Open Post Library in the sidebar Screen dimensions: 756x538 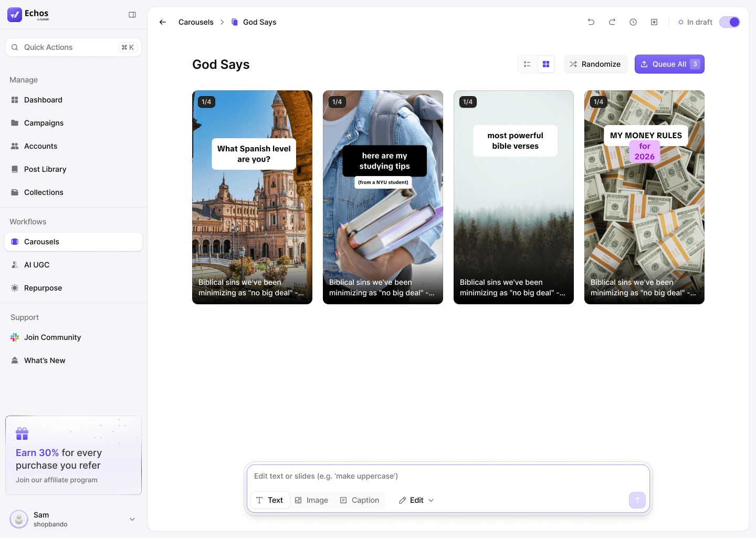tap(73, 169)
